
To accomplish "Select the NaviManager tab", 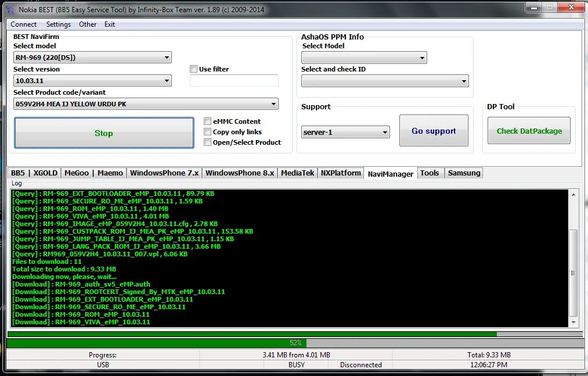I will coord(391,174).
